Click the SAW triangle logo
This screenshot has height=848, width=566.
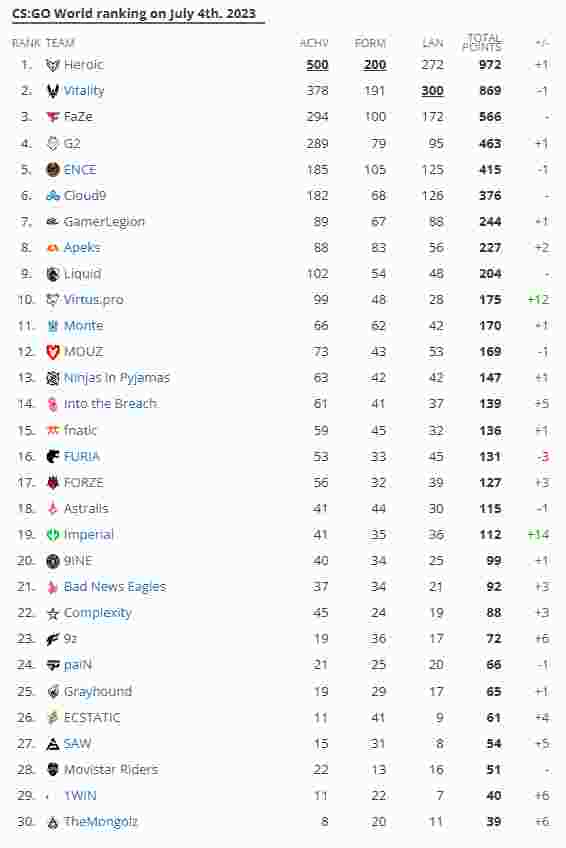pos(52,744)
